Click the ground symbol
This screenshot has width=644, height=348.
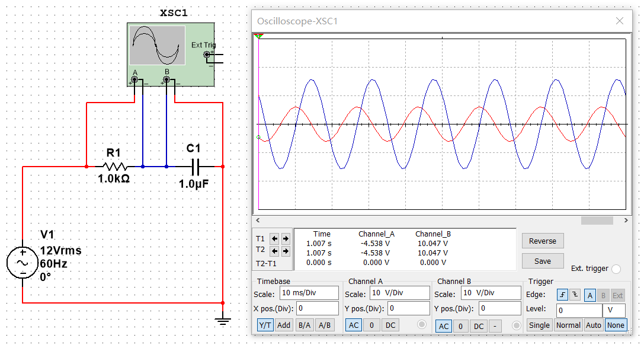(223, 320)
